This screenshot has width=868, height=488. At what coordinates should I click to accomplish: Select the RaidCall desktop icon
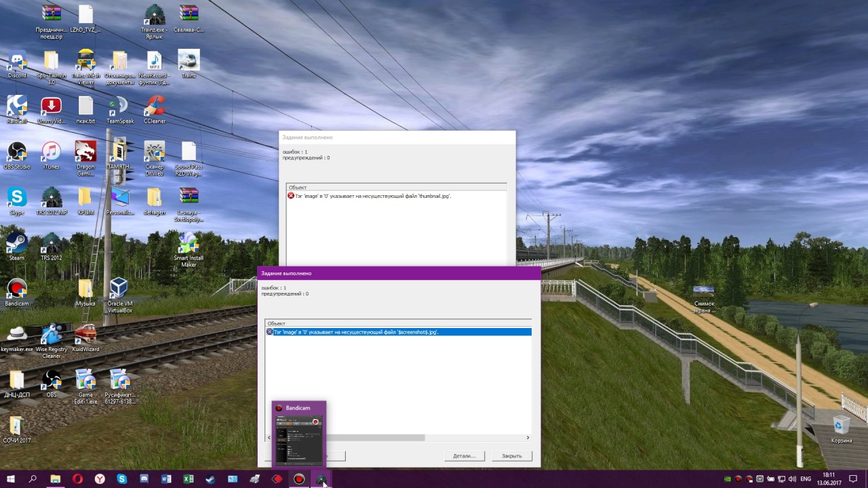click(x=17, y=110)
